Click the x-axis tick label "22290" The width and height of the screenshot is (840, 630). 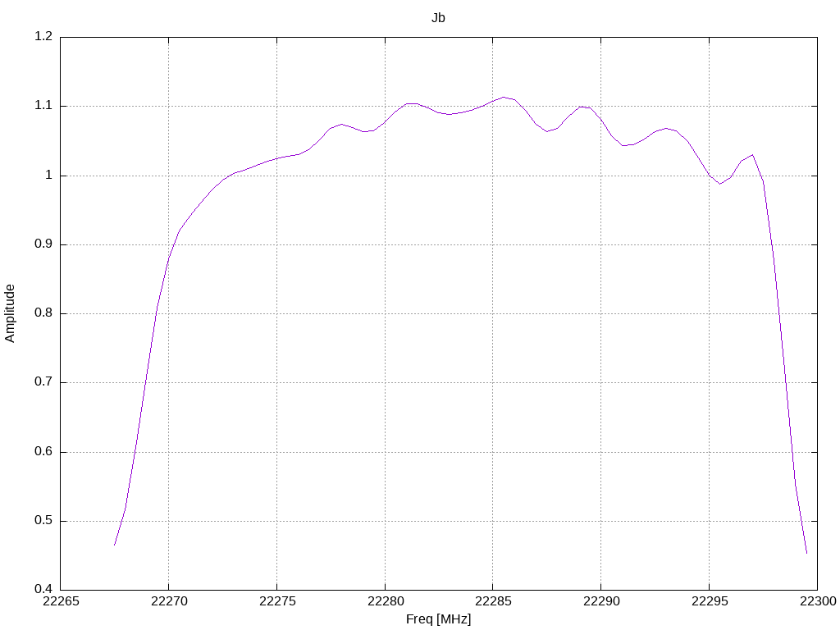click(x=601, y=601)
